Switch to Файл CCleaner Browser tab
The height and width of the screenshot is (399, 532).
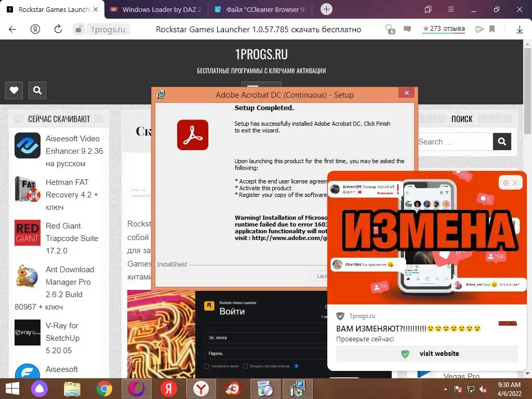(261, 9)
